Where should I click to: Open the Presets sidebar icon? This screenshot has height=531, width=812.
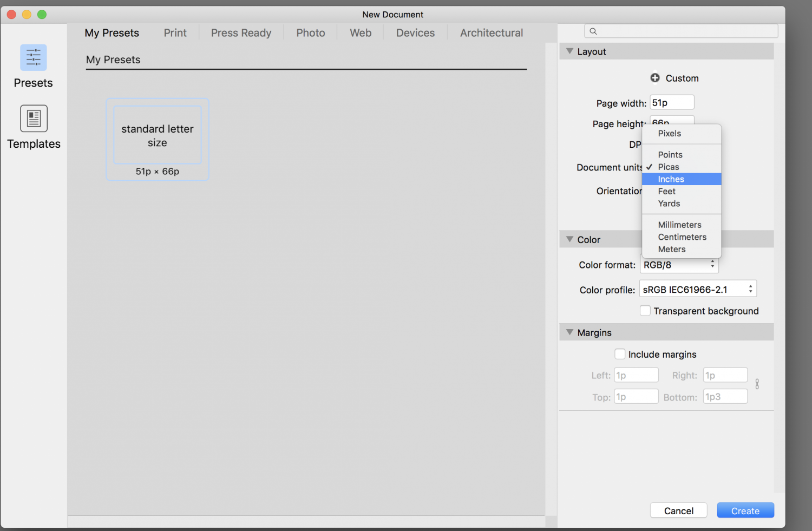point(34,58)
